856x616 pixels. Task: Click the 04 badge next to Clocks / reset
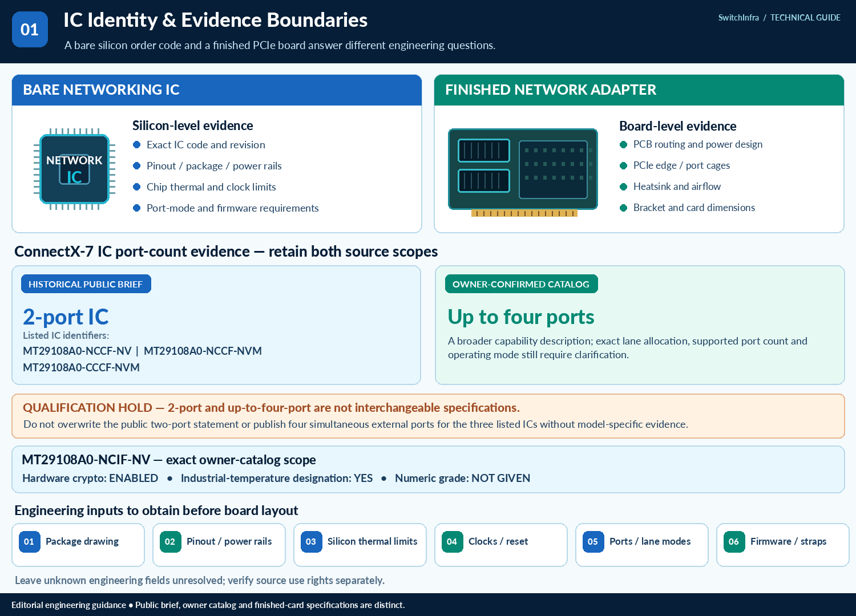click(x=452, y=542)
